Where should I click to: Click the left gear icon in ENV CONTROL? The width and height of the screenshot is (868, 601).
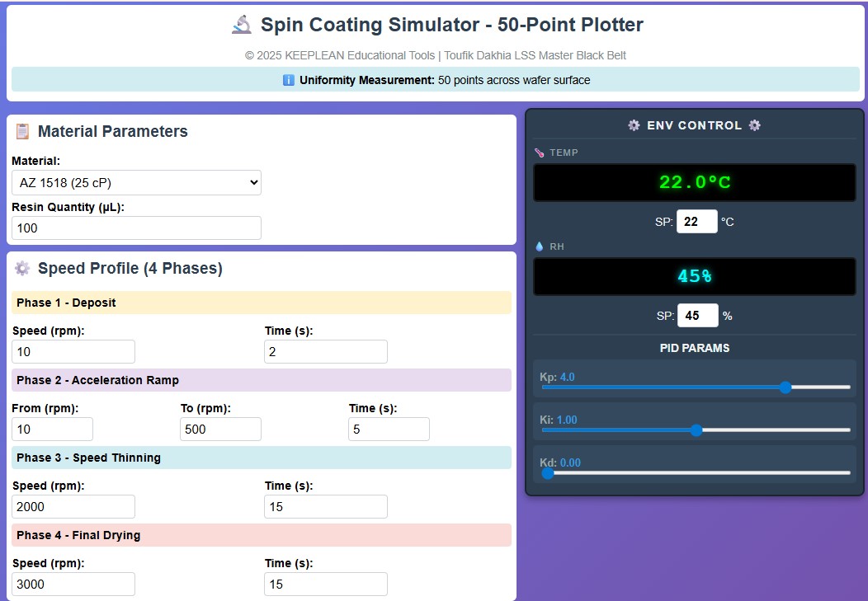[x=633, y=125]
